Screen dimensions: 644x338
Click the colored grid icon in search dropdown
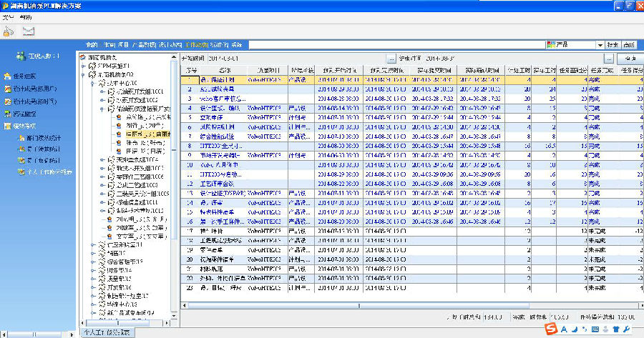[550, 45]
